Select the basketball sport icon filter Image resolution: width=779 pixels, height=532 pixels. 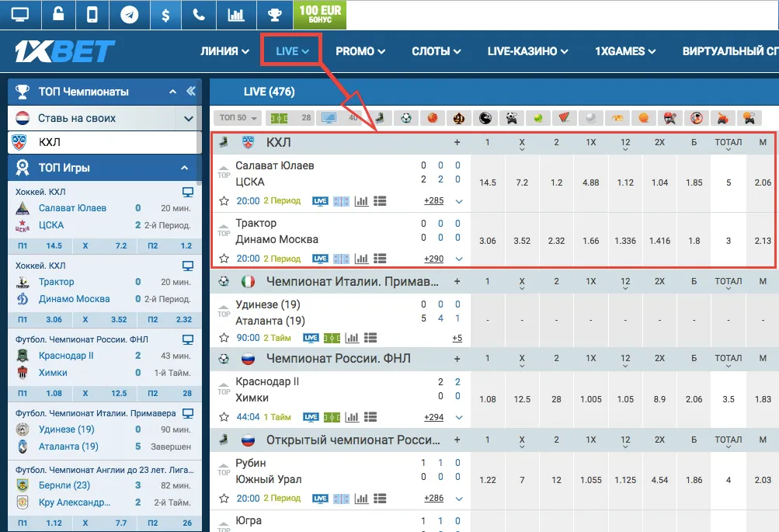coord(433,118)
